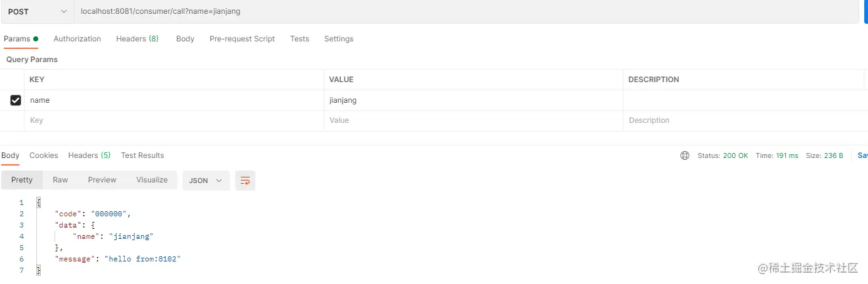Screen dimensions: 868x284
Task: Click the empty Key placeholder field
Action: pyautogui.click(x=174, y=120)
